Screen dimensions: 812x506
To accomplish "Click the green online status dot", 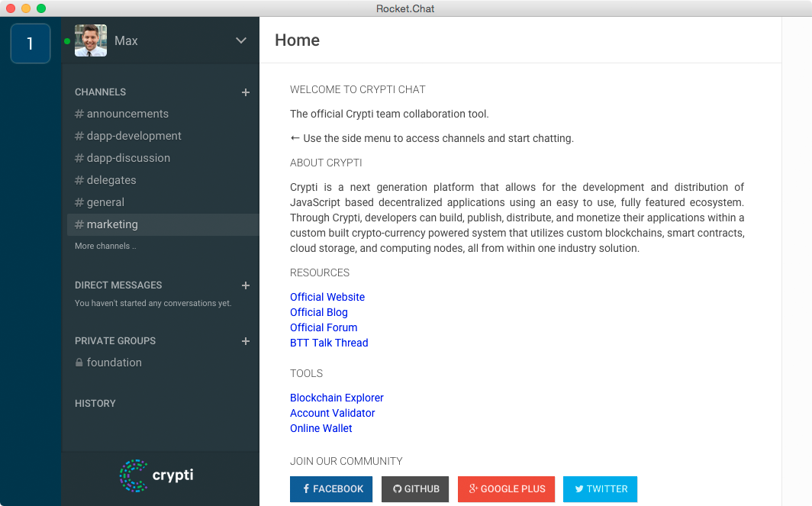I will (67, 41).
